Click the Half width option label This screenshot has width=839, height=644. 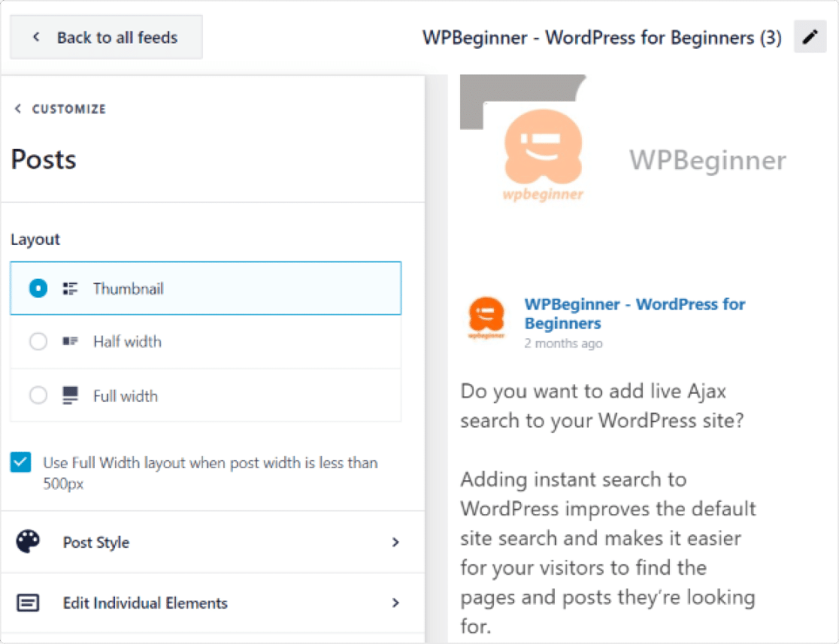pos(127,342)
